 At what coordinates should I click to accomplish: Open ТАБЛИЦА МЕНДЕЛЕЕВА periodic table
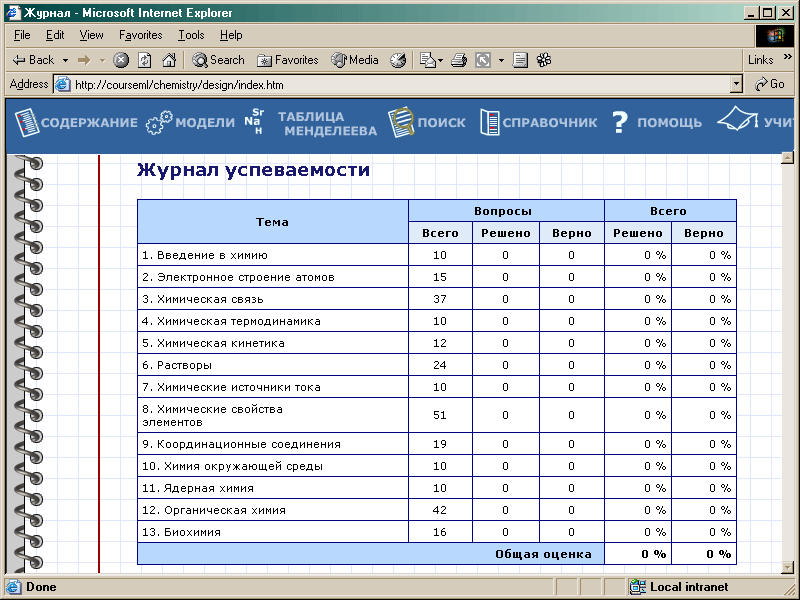pos(310,122)
